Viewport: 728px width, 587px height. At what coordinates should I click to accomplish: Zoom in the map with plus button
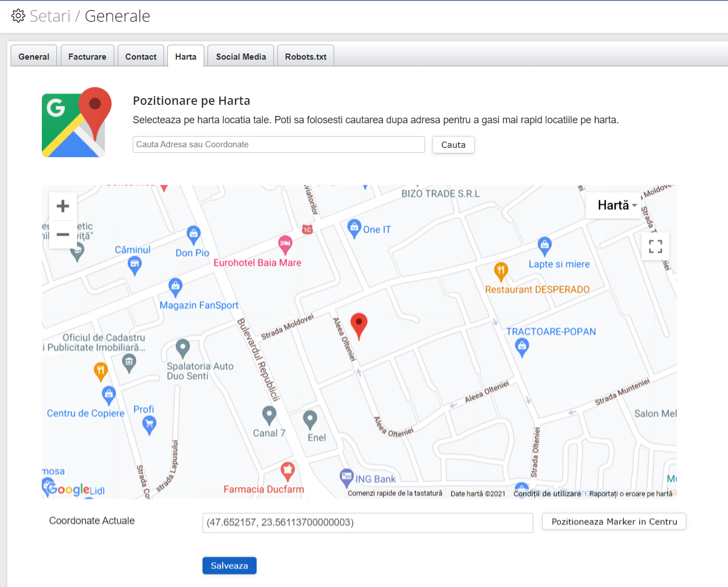click(x=63, y=206)
